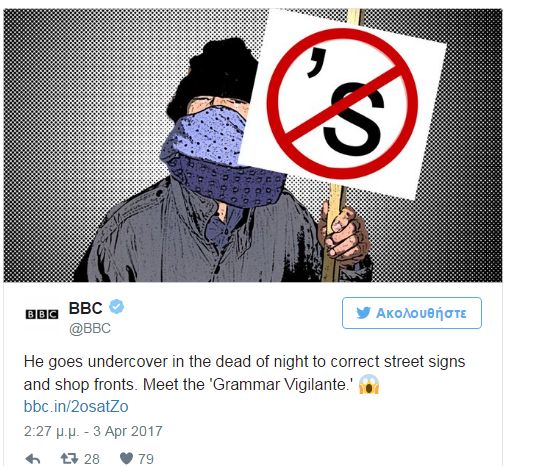The width and height of the screenshot is (536, 466).
Task: Follow BBC via the Ακολουθήστε button
Action: click(412, 313)
